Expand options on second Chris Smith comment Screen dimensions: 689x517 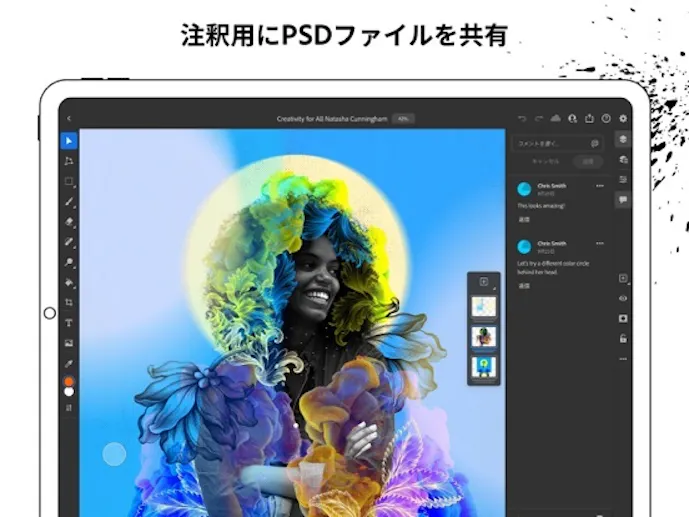click(x=600, y=244)
